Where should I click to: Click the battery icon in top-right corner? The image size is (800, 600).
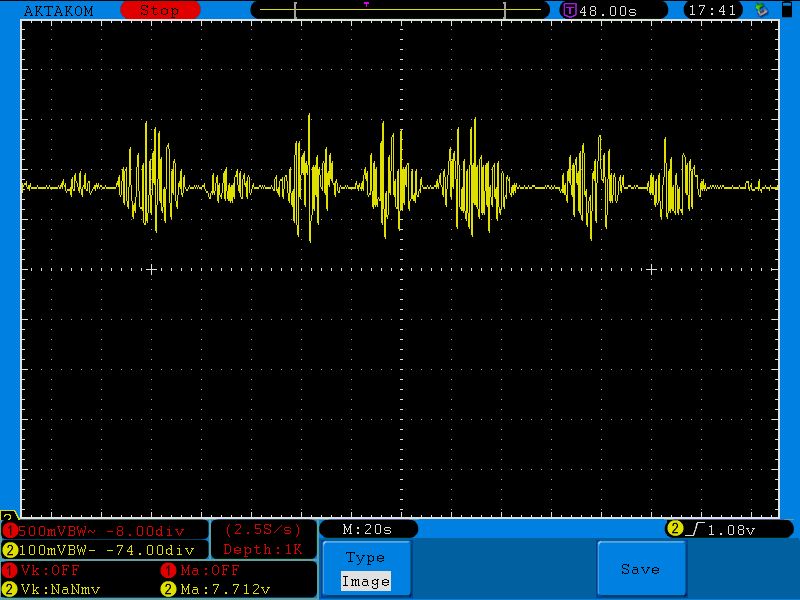click(787, 9)
